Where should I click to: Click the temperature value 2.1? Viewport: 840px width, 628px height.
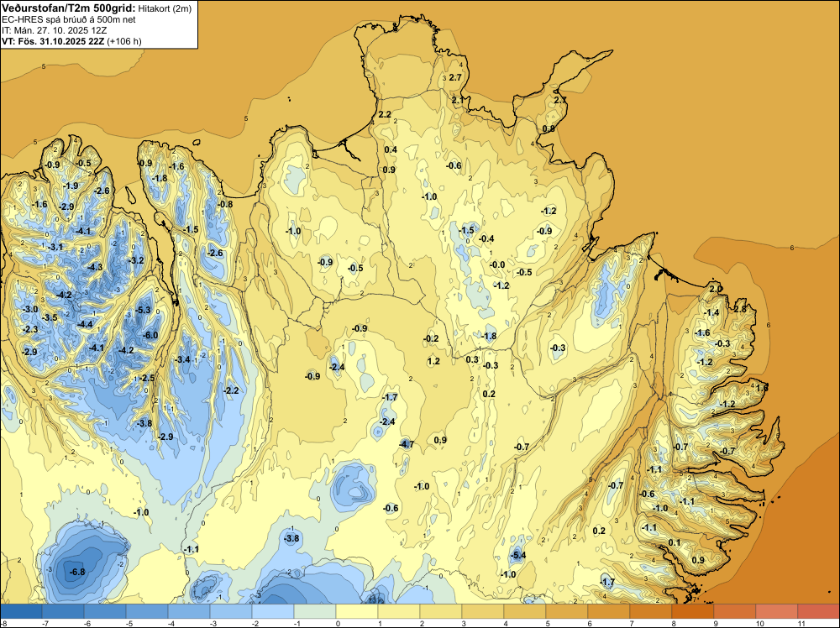pos(458,100)
